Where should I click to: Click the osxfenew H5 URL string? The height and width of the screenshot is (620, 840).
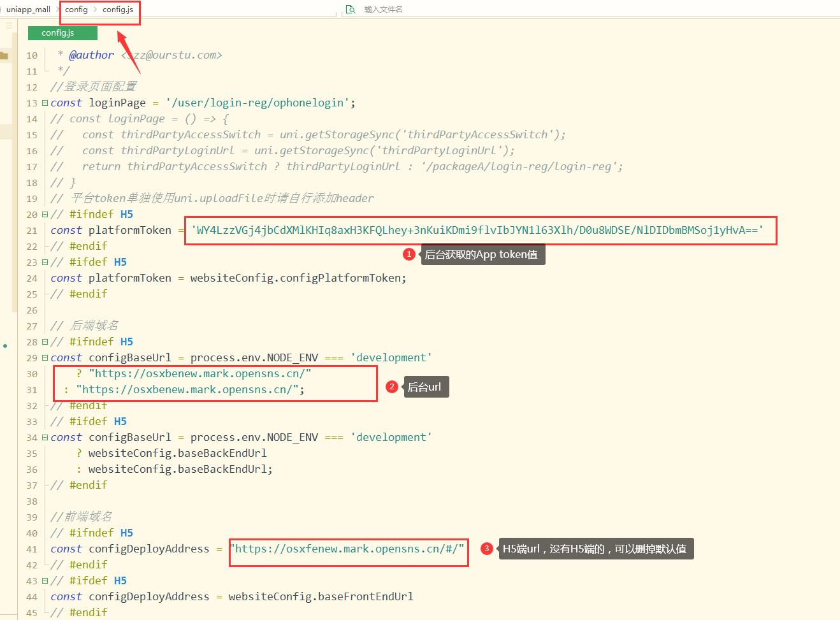pos(346,549)
